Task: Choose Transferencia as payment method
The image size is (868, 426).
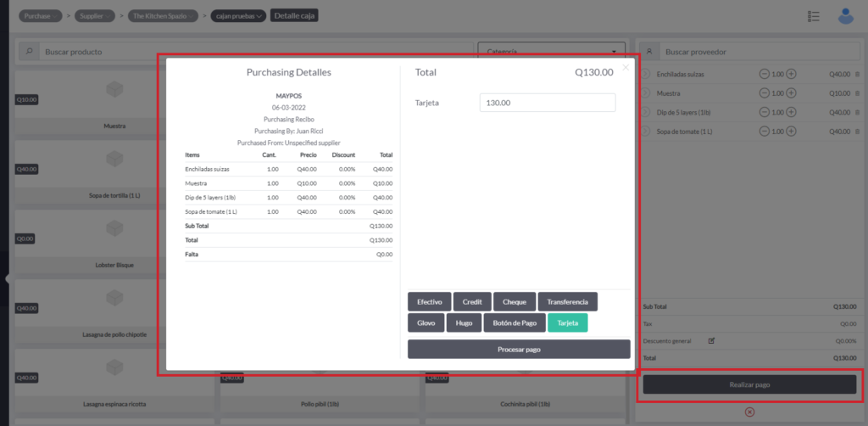Action: coord(567,301)
